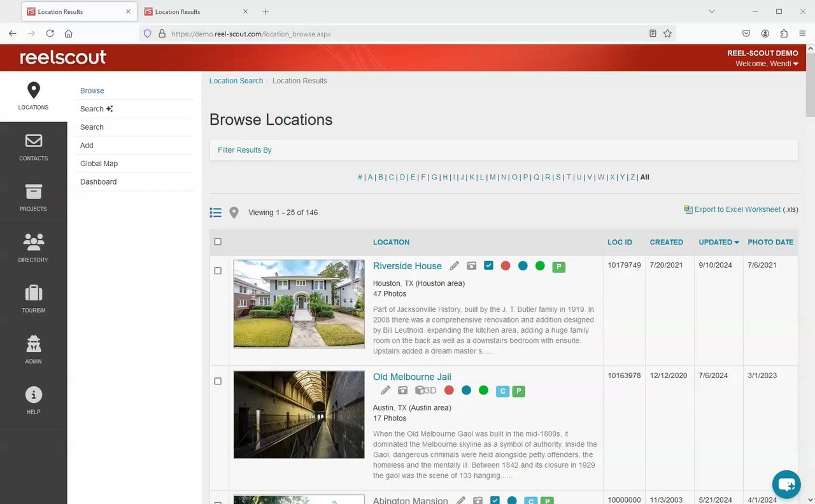The height and width of the screenshot is (504, 815).
Task: Go to the browser home page
Action: tap(69, 34)
